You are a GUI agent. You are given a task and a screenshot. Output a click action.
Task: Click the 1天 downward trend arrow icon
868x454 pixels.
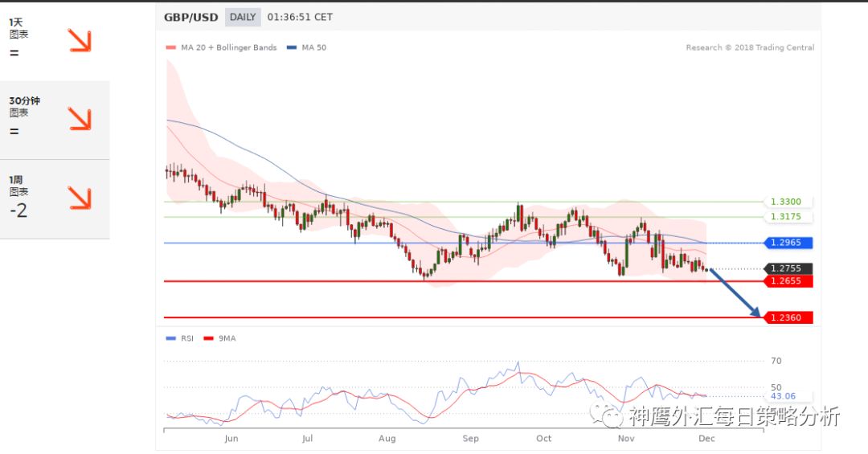click(80, 40)
